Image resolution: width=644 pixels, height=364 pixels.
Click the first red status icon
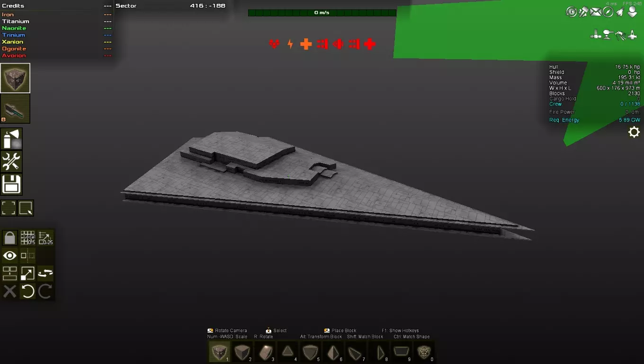[x=274, y=44]
